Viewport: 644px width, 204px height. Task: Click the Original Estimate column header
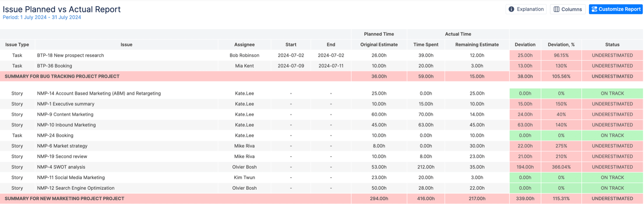tap(379, 45)
